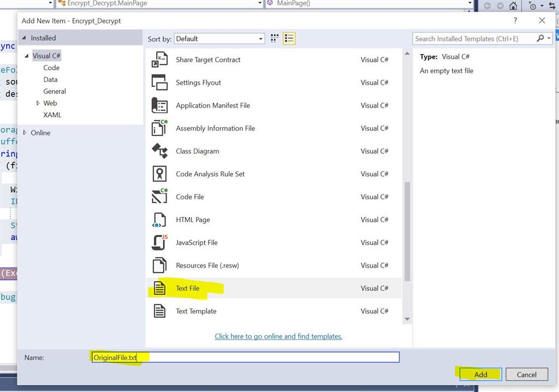
Task: Select the Class Diagram row label
Action: [x=198, y=151]
